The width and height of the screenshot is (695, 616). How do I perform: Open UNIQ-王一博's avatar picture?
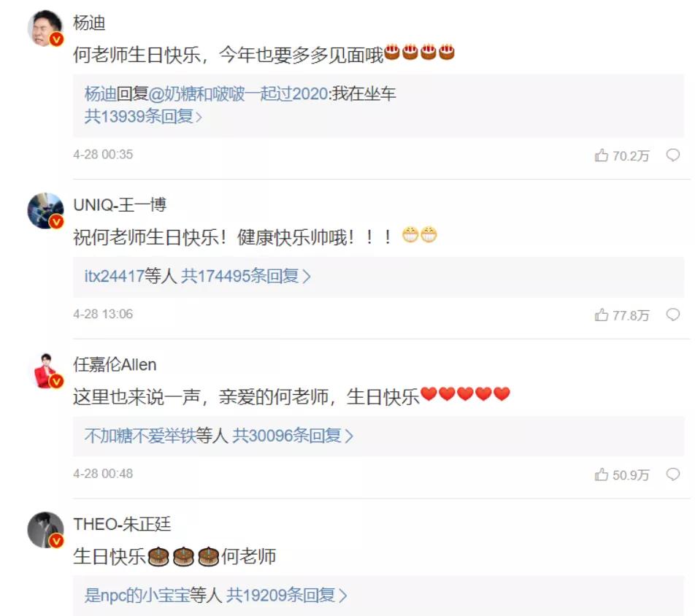[46, 210]
